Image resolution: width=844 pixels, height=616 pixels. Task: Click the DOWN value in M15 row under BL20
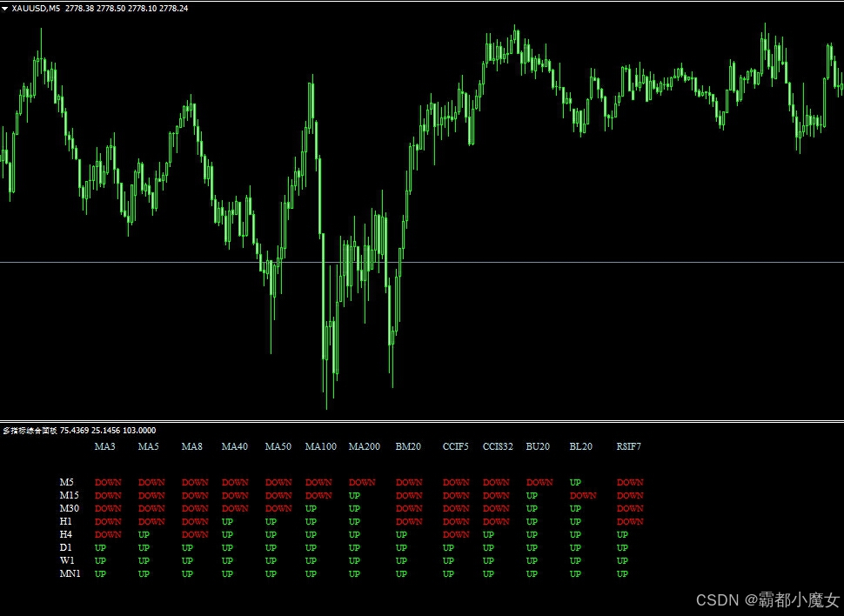click(583, 495)
